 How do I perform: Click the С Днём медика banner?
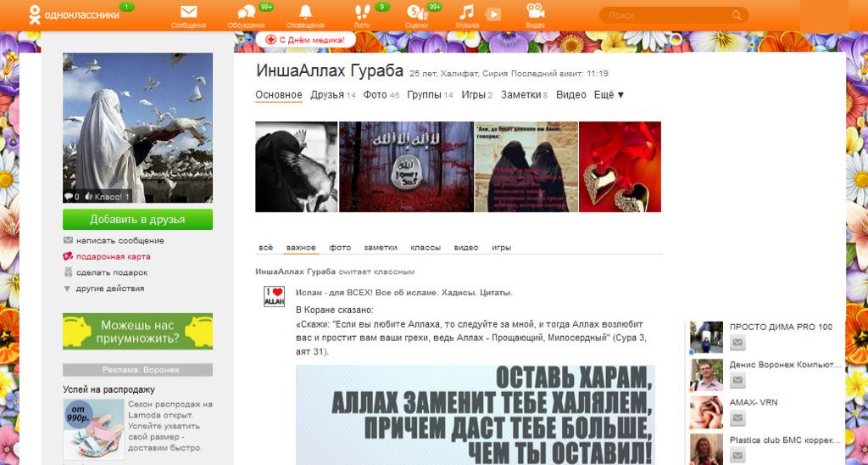tap(305, 40)
